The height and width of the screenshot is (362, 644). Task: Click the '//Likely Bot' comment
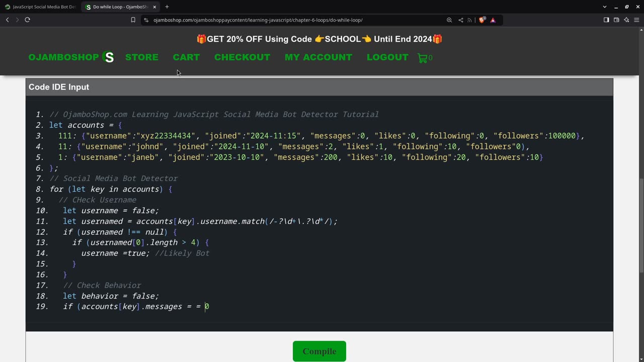(182, 253)
